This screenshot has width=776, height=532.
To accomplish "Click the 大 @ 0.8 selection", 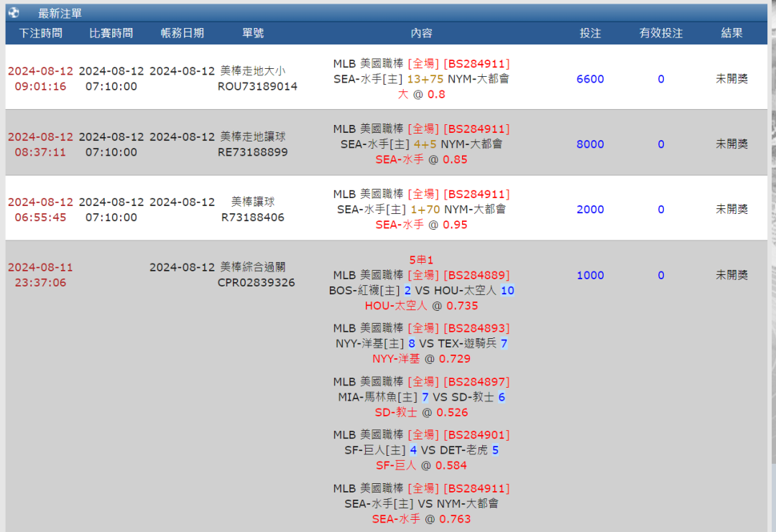I will coord(421,95).
